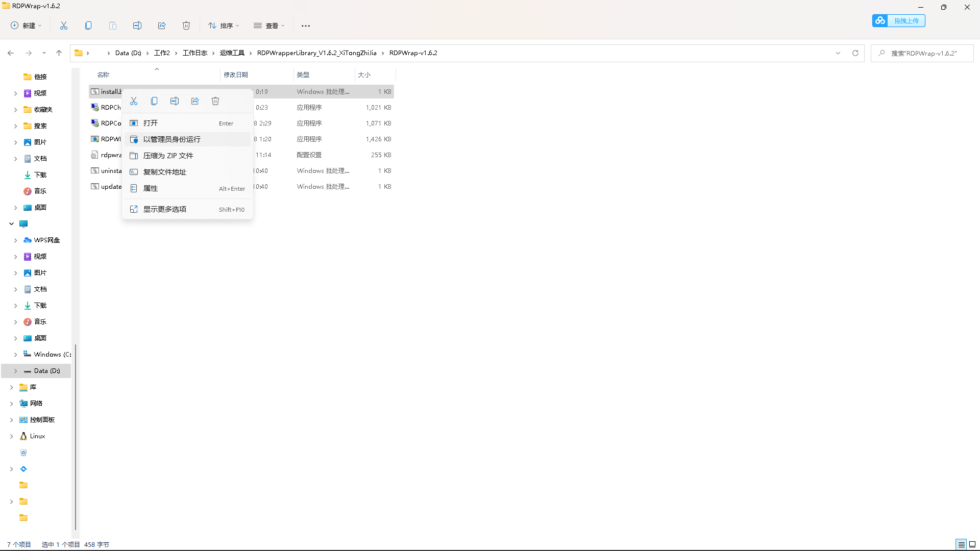Expand the 网络 (Network) node in the sidebar

coord(11,404)
